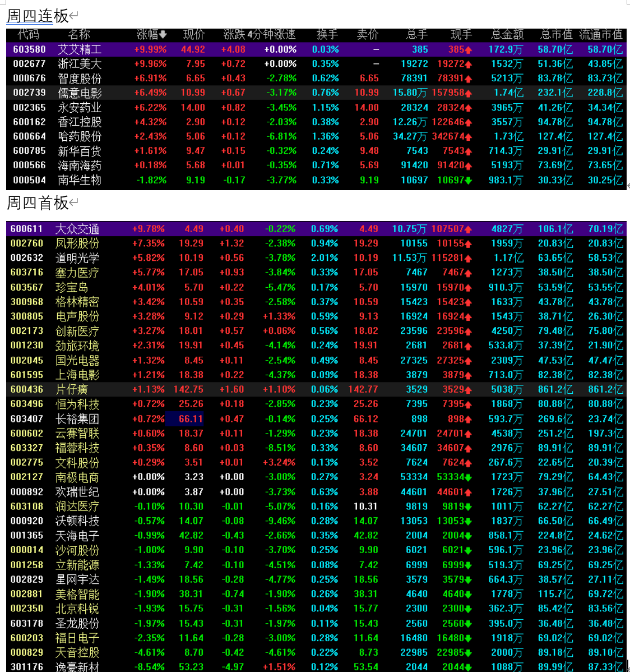Sort by 总金额 column header
This screenshot has height=672, width=630.
coord(507,35)
